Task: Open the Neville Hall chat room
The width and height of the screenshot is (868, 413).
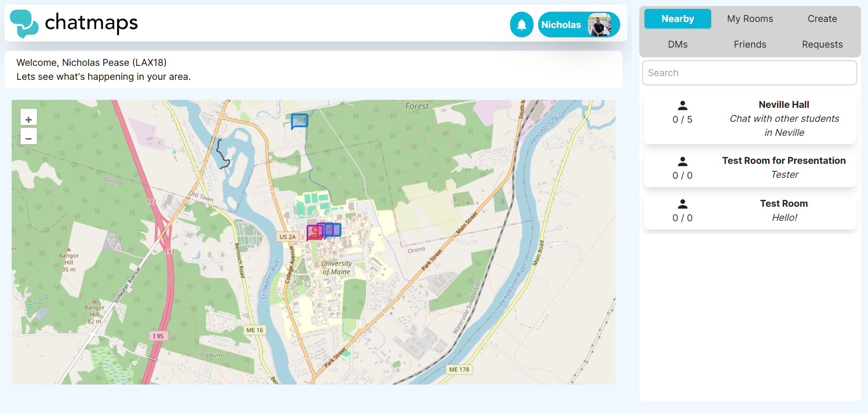Action: click(x=784, y=105)
